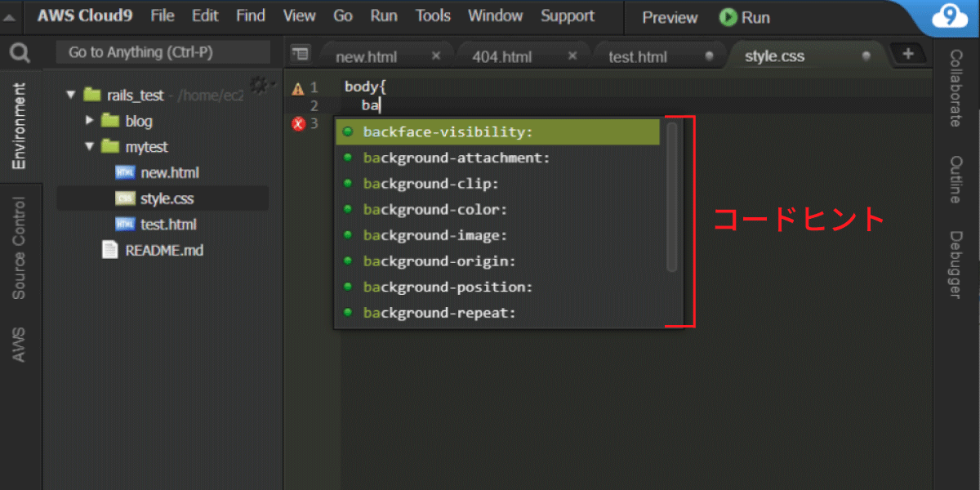Open the Collaborate panel

point(955,87)
